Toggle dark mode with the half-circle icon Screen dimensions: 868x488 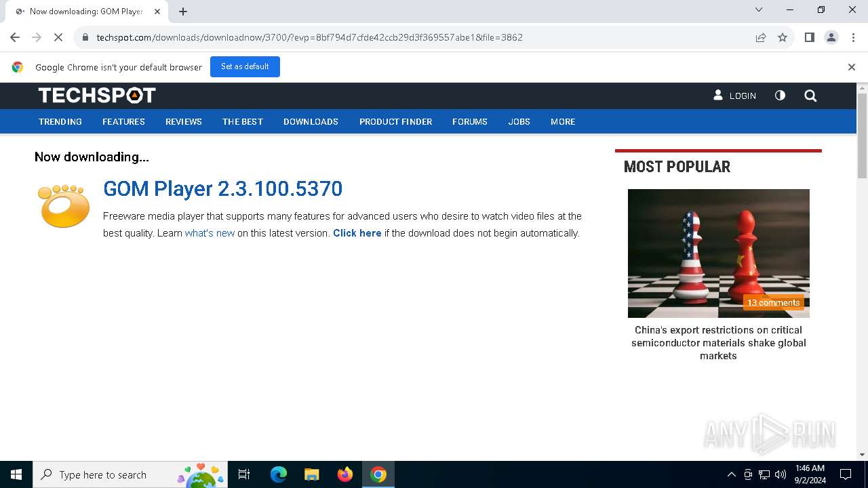[780, 96]
